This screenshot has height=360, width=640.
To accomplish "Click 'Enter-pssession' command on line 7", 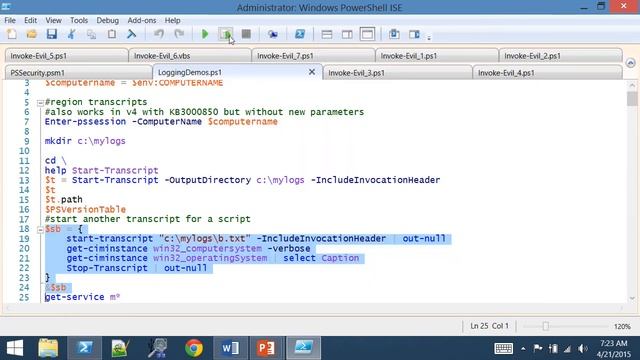I will (85, 122).
